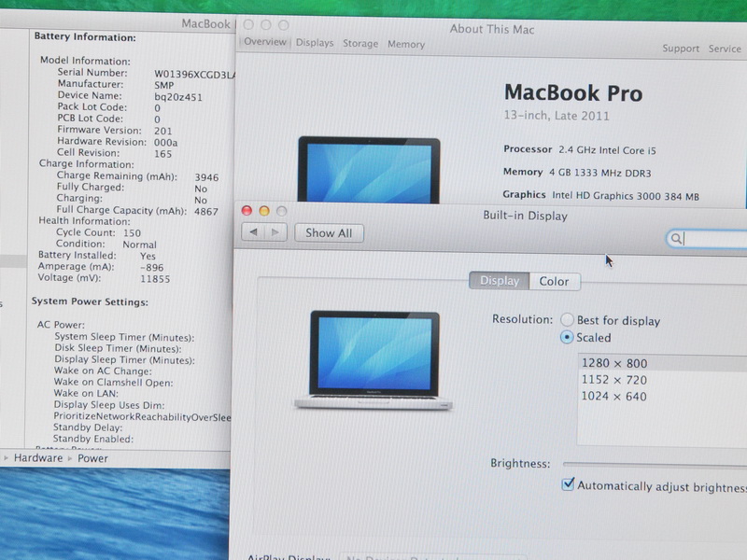Close the Built-in Display window
The image size is (747, 560).
click(247, 211)
